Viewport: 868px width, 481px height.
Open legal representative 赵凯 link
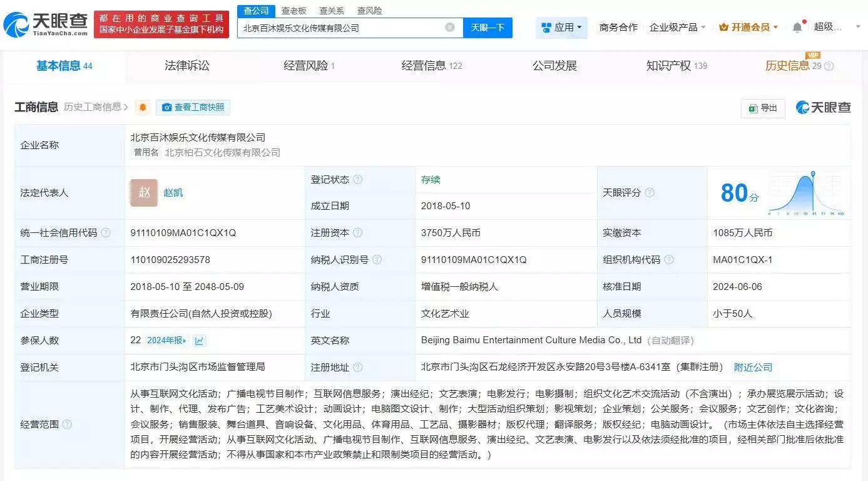pyautogui.click(x=173, y=193)
